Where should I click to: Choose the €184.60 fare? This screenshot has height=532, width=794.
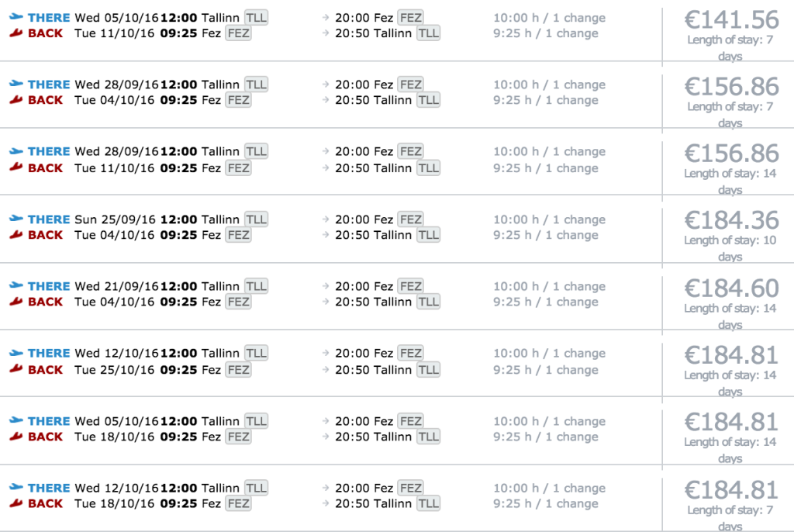pyautogui.click(x=731, y=288)
